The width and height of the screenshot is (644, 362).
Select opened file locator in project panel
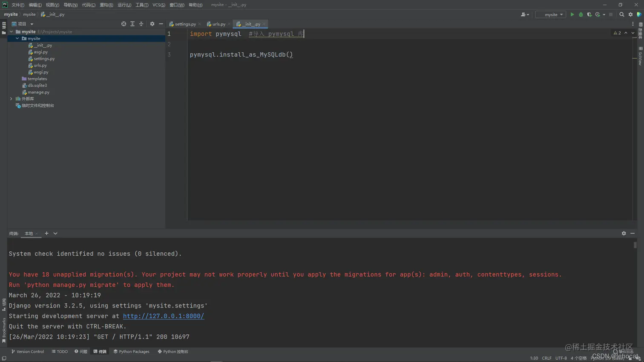pos(124,24)
